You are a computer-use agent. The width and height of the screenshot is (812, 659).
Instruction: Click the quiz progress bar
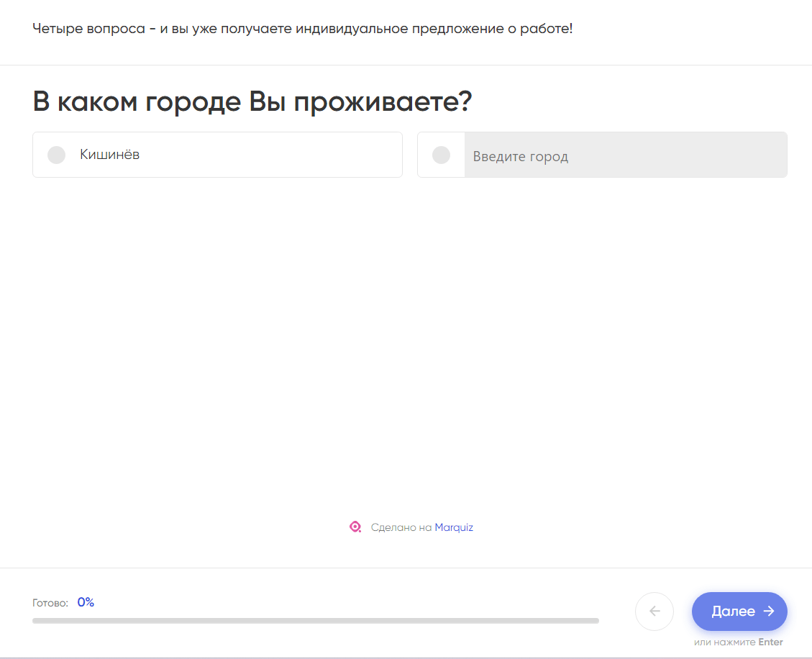pyautogui.click(x=315, y=621)
